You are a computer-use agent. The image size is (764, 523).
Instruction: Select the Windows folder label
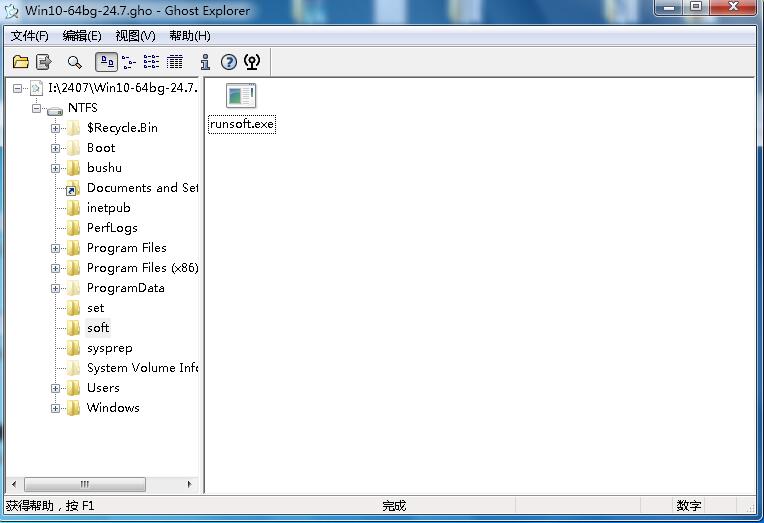[113, 408]
